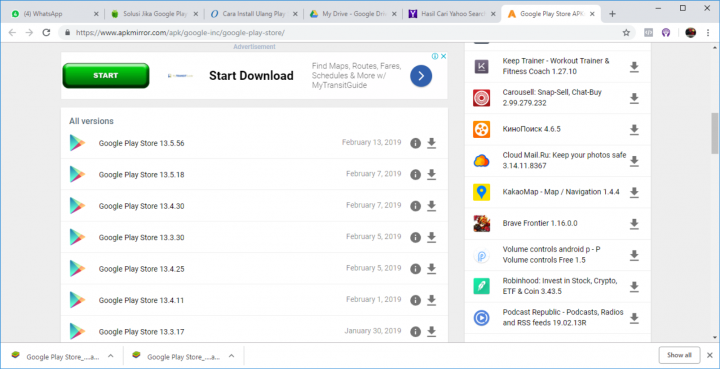Image resolution: width=720 pixels, height=369 pixels.
Task: Open the Ad info 'i' icon
Action: [x=435, y=56]
